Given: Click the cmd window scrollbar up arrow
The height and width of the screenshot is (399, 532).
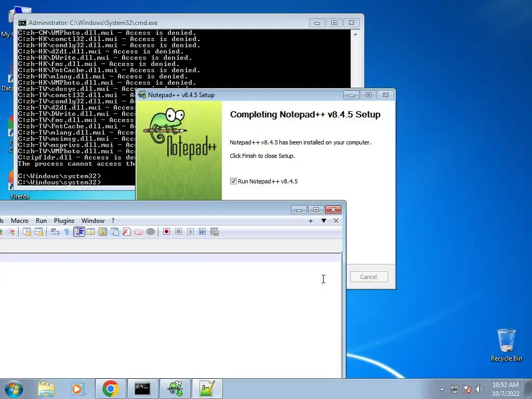Looking at the screenshot, I should click(x=355, y=34).
